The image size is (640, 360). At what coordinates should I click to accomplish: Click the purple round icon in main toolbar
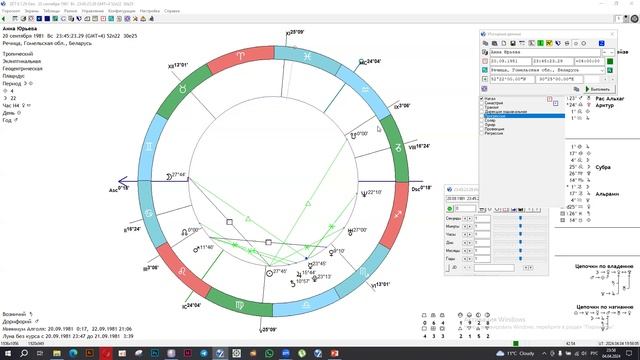pos(127,19)
